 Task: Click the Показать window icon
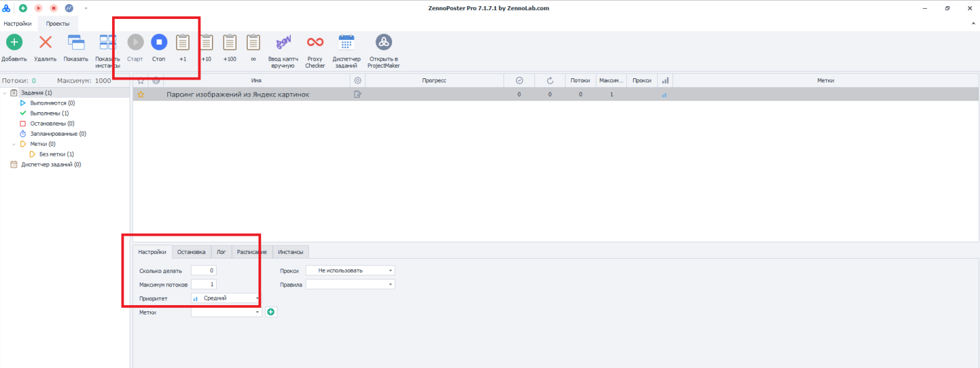[76, 43]
